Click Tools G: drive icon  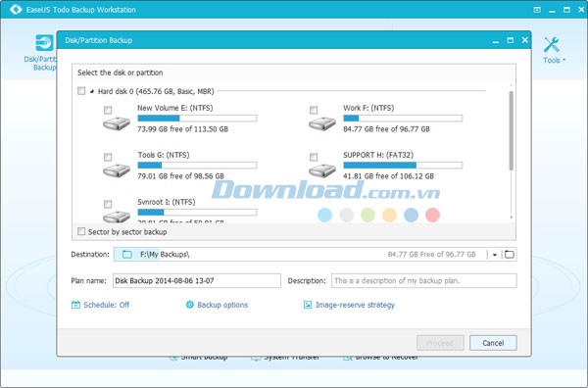coord(117,170)
